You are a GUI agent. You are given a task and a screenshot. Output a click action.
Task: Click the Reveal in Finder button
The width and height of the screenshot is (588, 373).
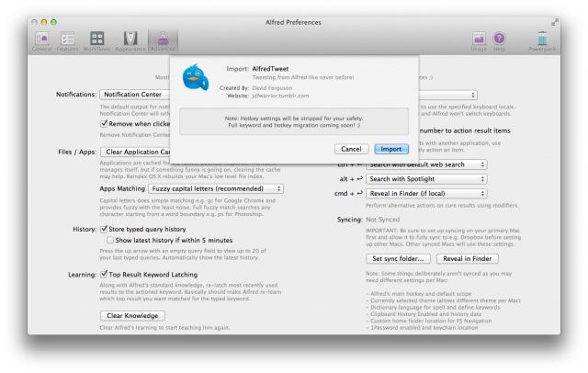pyautogui.click(x=468, y=259)
